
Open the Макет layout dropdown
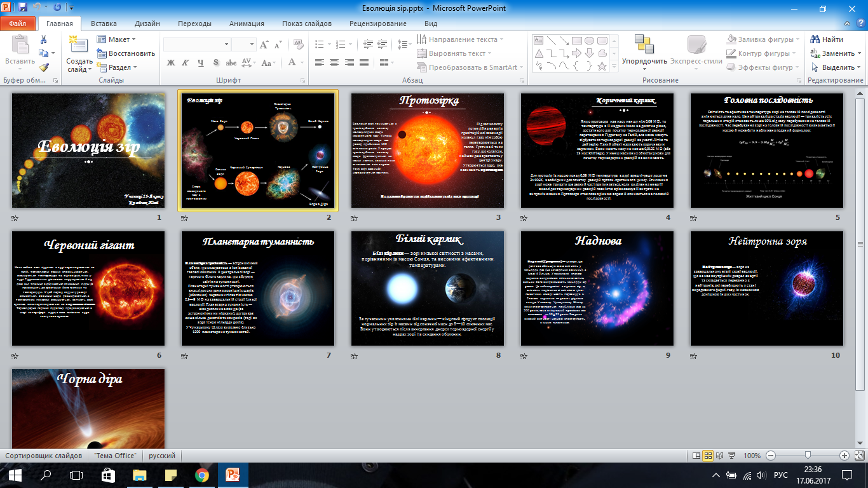pyautogui.click(x=117, y=39)
